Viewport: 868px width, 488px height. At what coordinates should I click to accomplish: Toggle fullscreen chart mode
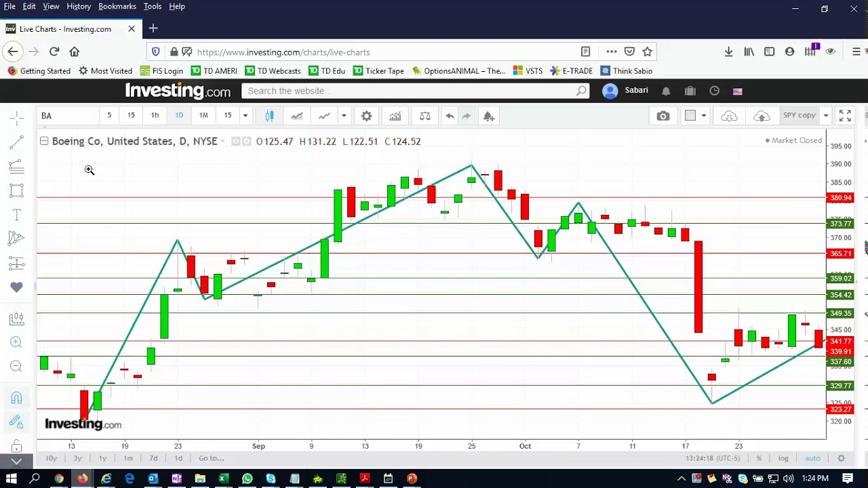(845, 116)
